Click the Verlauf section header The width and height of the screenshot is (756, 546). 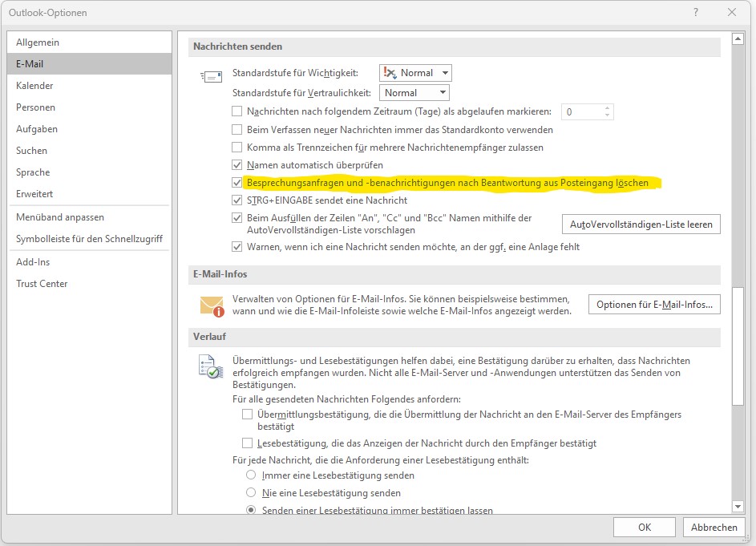pyautogui.click(x=455, y=337)
